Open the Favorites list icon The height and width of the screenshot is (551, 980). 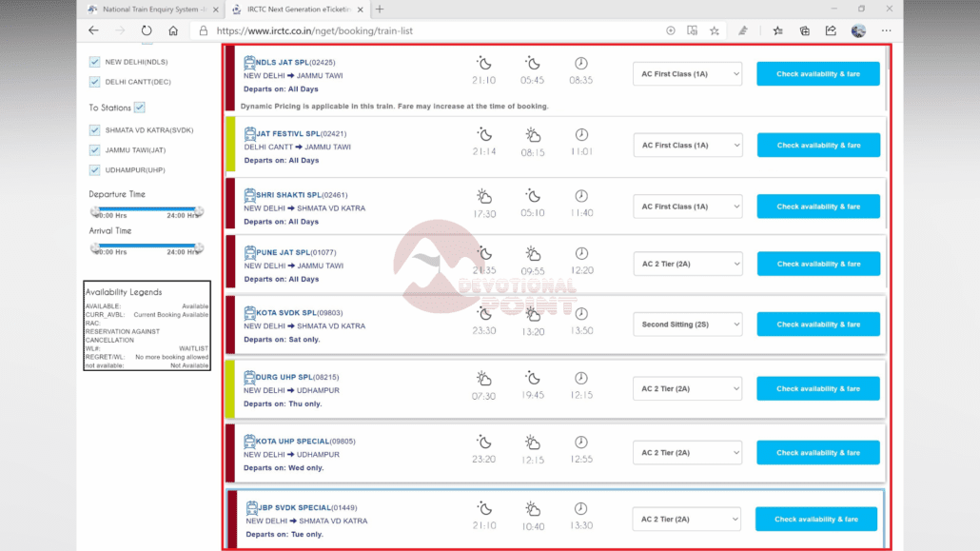tap(777, 30)
